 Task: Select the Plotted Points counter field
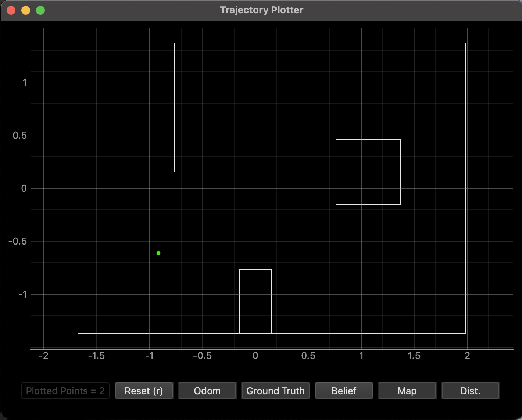[x=65, y=391]
